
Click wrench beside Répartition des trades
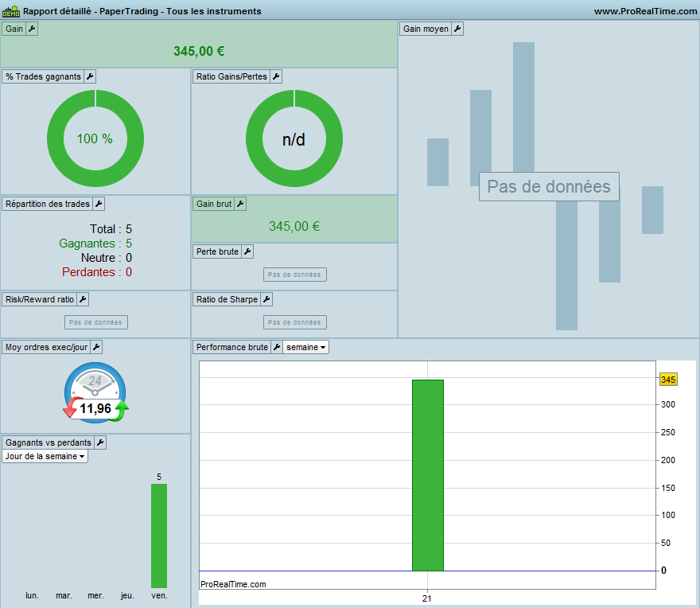99,204
